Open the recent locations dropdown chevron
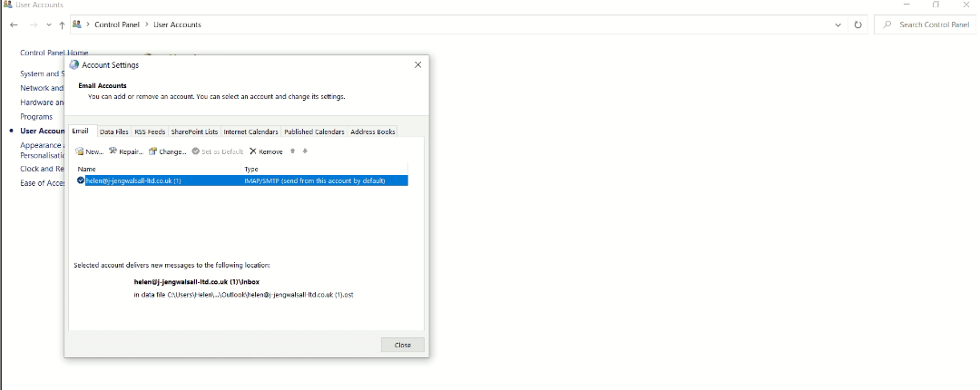The width and height of the screenshot is (980, 390). pyautogui.click(x=48, y=24)
